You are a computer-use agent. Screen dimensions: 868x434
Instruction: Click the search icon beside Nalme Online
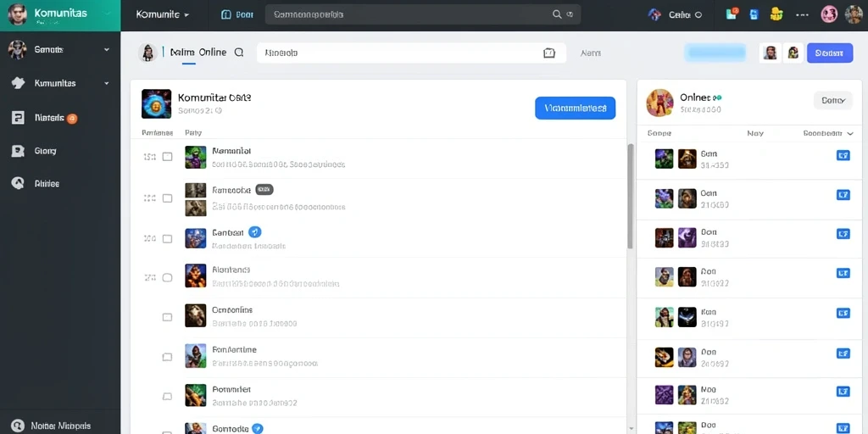tap(239, 53)
